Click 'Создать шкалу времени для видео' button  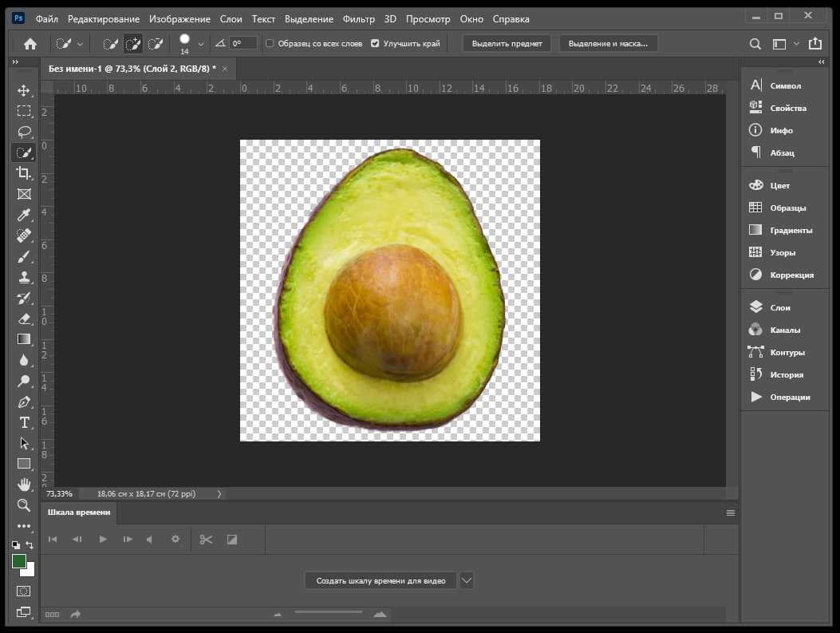(x=381, y=580)
